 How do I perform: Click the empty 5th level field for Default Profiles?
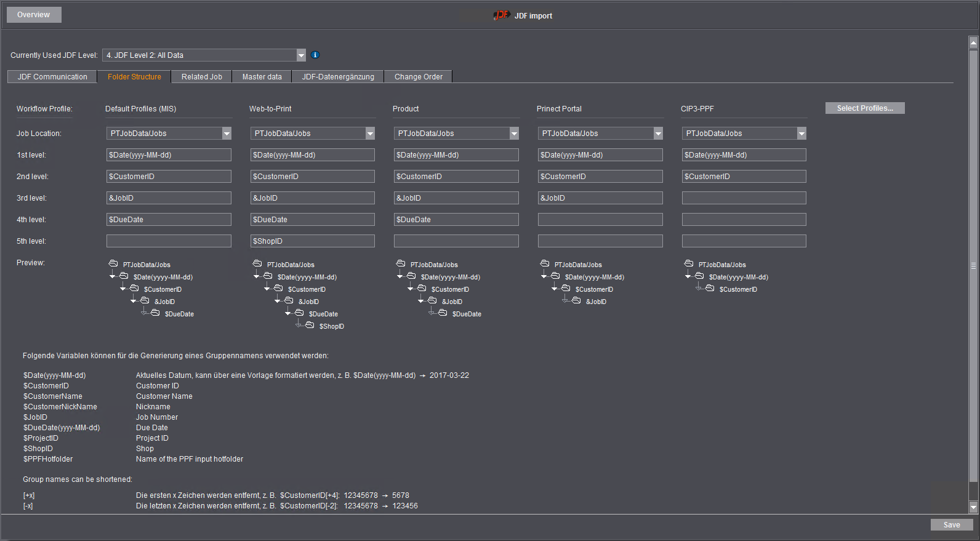point(169,241)
